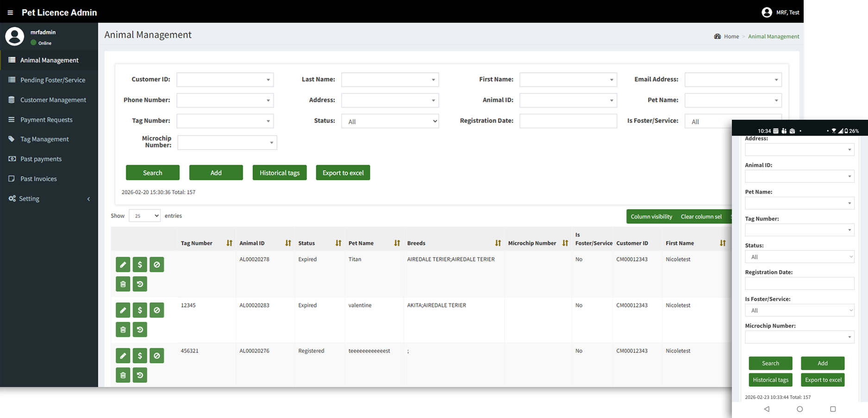868x418 pixels.
Task: Open Payment Requests sidebar item
Action: (46, 120)
